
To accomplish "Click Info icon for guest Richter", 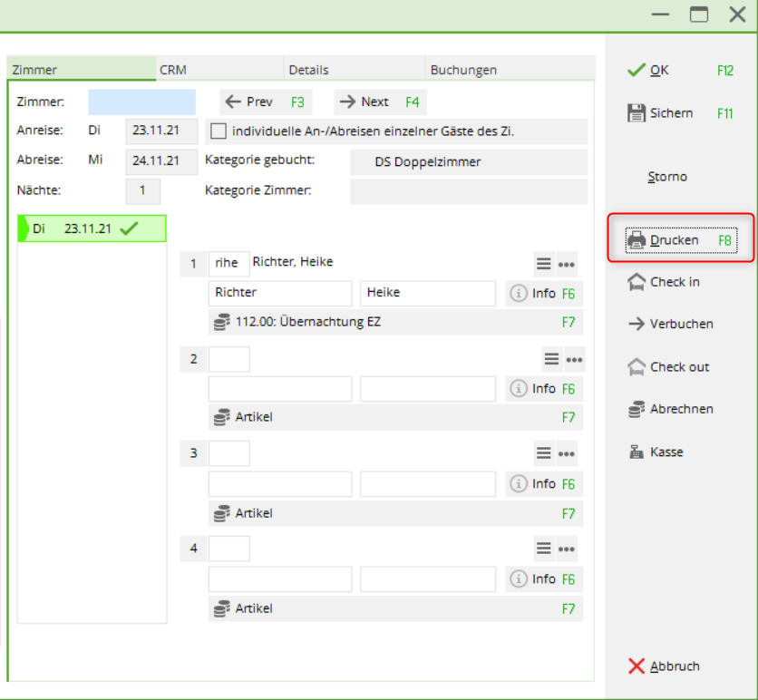I will [519, 294].
